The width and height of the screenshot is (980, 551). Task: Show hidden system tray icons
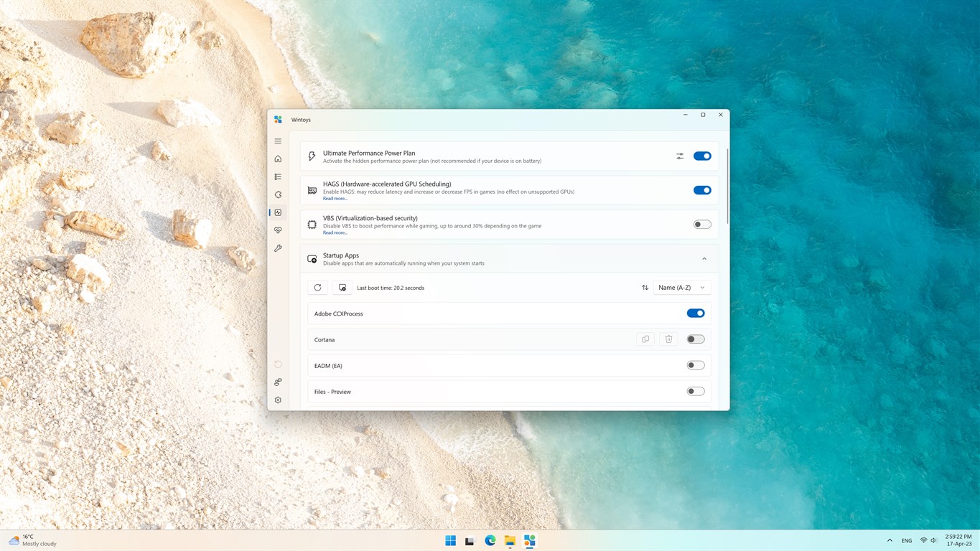click(x=890, y=541)
